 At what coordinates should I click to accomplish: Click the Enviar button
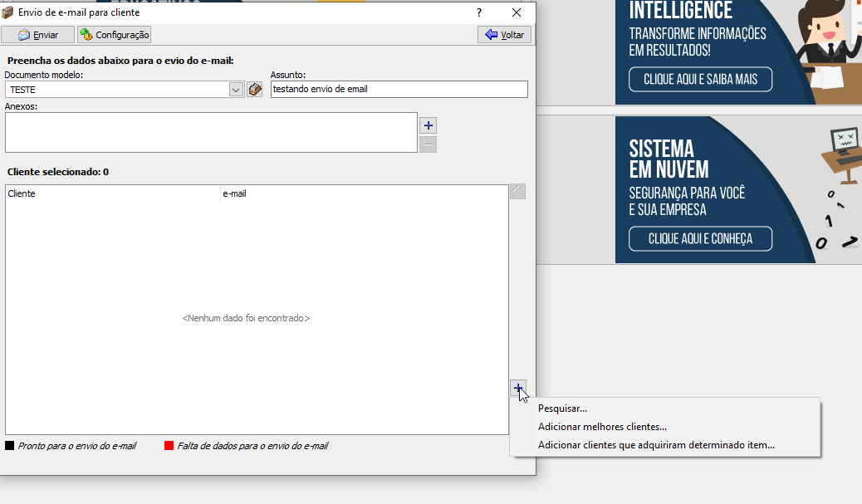pos(37,35)
